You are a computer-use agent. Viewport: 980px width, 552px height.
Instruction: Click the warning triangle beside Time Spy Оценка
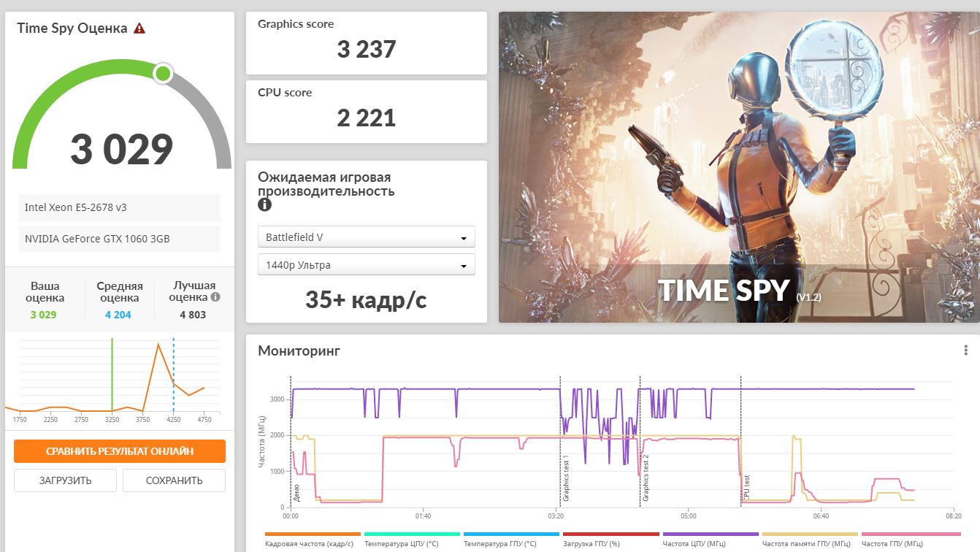(139, 28)
